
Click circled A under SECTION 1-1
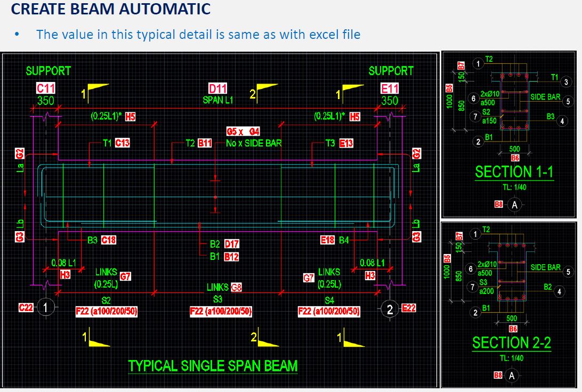pos(514,205)
